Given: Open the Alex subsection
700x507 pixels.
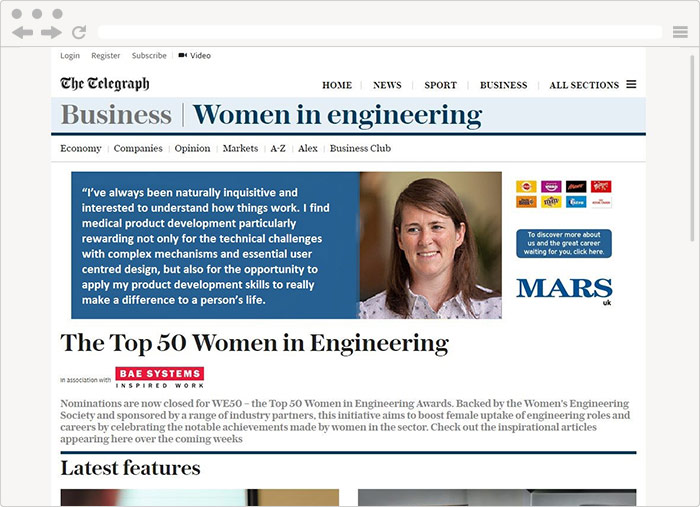Looking at the screenshot, I should pos(308,148).
